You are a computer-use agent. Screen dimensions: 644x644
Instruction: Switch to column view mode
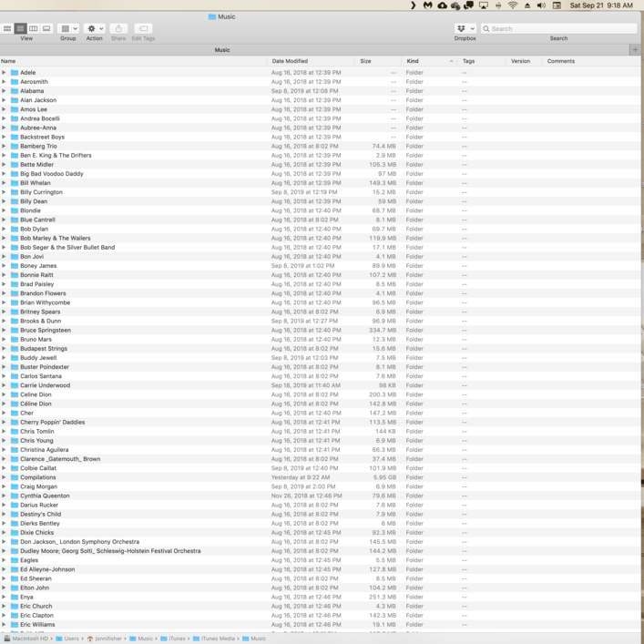click(34, 28)
